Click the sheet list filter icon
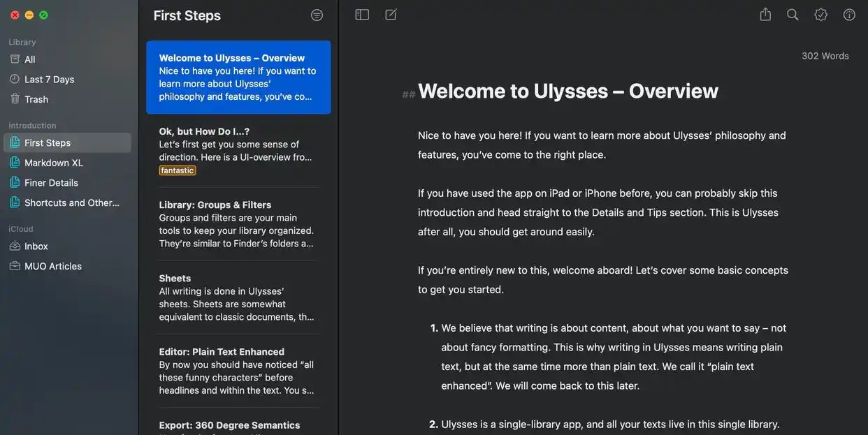This screenshot has height=435, width=868. pyautogui.click(x=317, y=15)
